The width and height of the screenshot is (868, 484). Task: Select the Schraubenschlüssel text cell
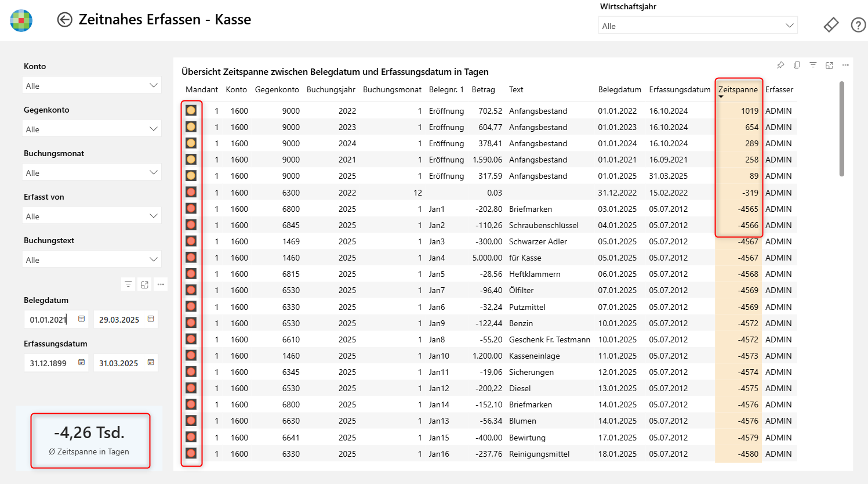click(544, 225)
